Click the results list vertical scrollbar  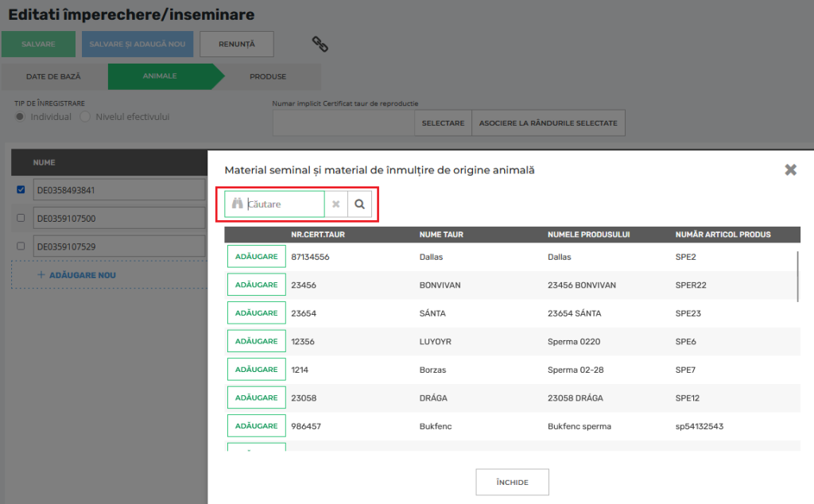(x=799, y=276)
